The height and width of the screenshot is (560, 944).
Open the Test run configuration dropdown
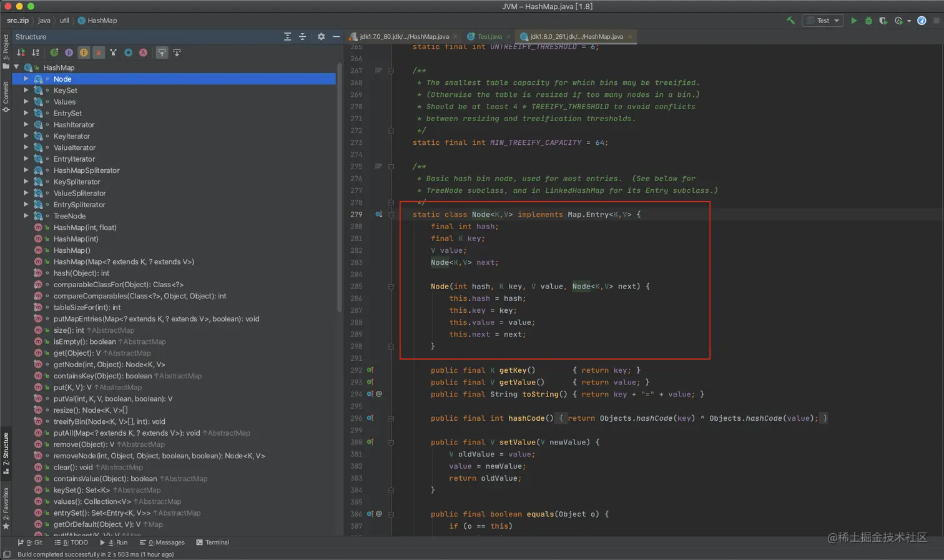(823, 21)
